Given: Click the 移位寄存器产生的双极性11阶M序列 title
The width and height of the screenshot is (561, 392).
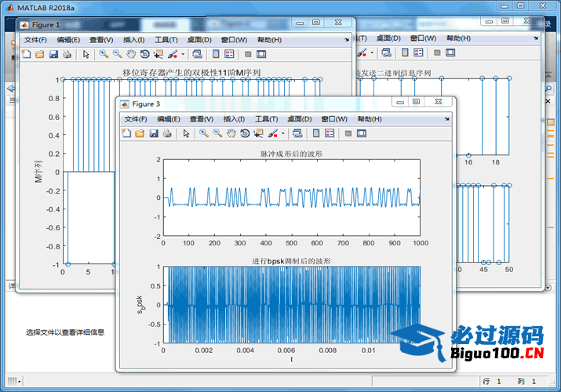Looking at the screenshot, I should pyautogui.click(x=191, y=73).
